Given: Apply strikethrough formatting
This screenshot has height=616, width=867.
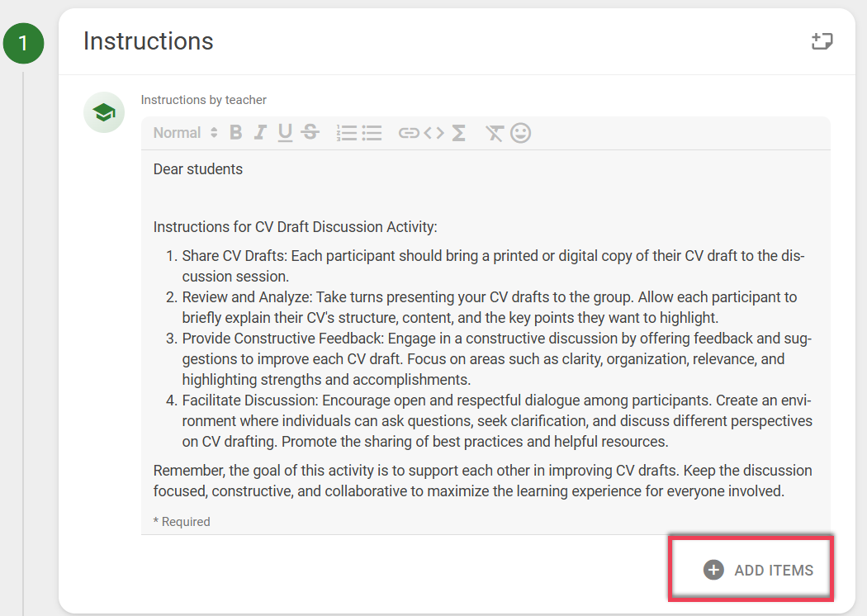Looking at the screenshot, I should (310, 132).
